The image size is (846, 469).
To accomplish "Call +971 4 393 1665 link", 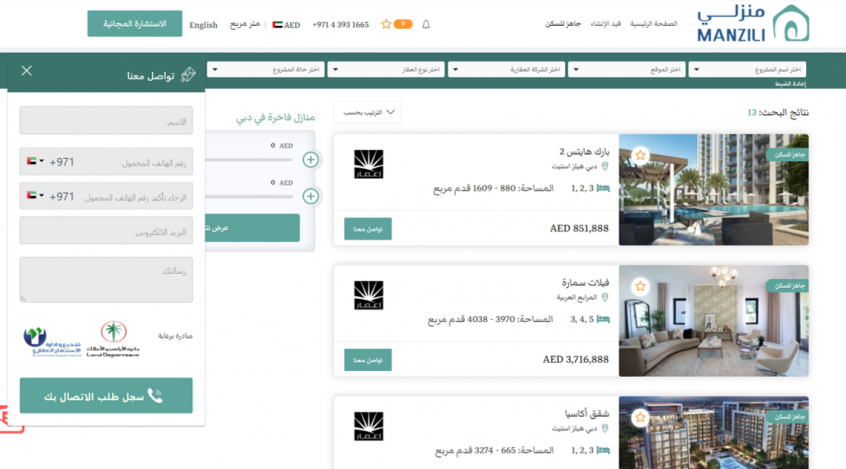I will (x=340, y=25).
